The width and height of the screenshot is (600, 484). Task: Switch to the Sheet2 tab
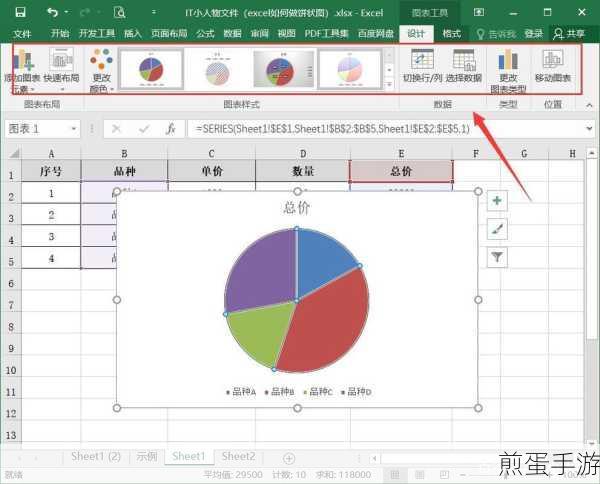point(238,456)
